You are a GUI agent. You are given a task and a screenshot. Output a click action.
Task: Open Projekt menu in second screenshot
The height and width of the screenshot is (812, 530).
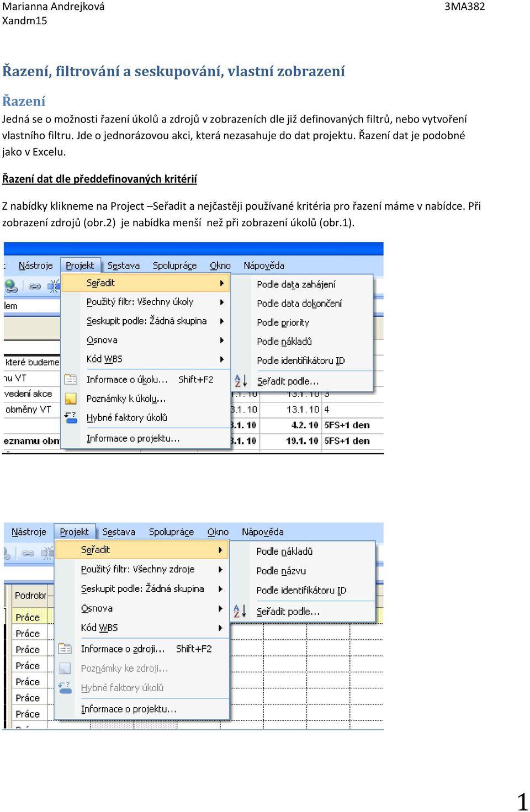point(75,532)
